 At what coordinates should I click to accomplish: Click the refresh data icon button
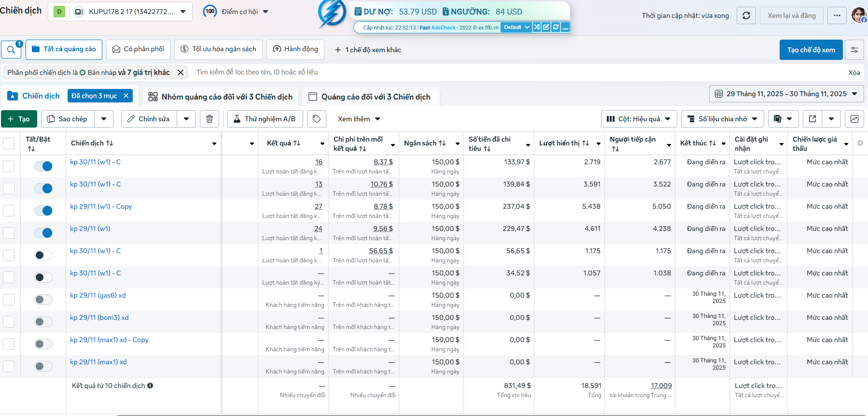pos(746,15)
